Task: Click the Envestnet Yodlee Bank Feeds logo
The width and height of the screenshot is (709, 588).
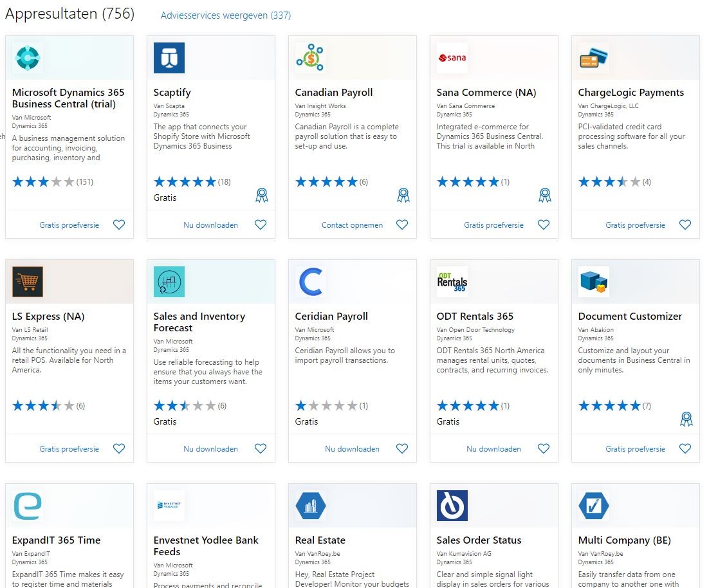Action: coord(169,505)
